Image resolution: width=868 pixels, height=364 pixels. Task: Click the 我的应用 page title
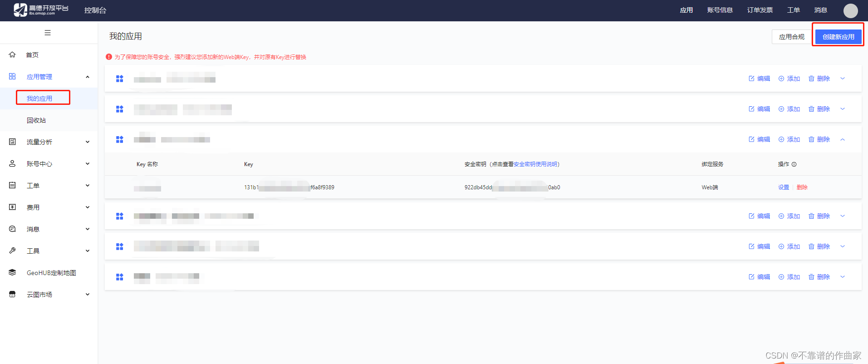(126, 36)
